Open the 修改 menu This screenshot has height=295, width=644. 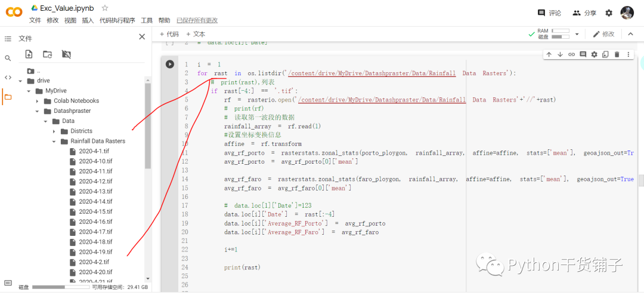point(52,20)
